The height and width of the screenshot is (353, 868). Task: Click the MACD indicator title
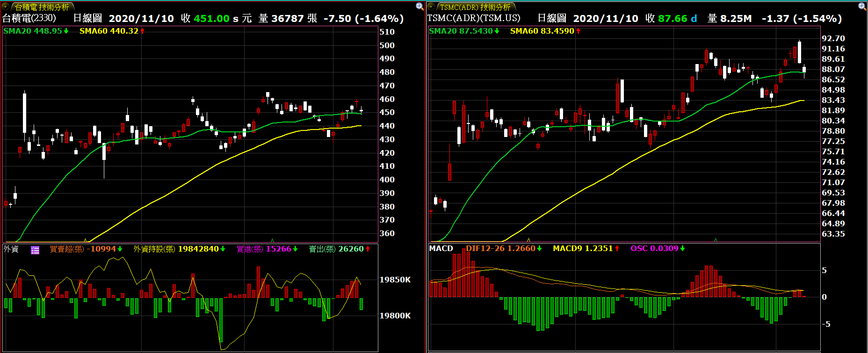[441, 248]
